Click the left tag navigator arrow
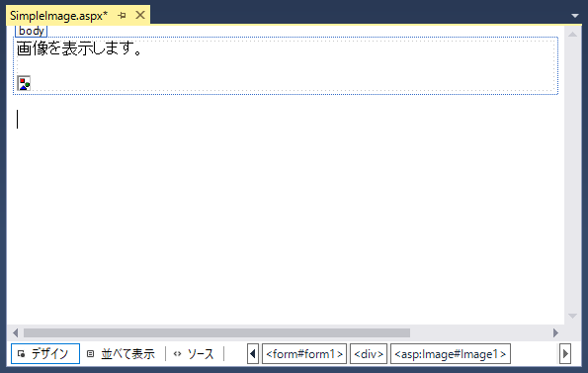This screenshot has width=588, height=373. [253, 354]
